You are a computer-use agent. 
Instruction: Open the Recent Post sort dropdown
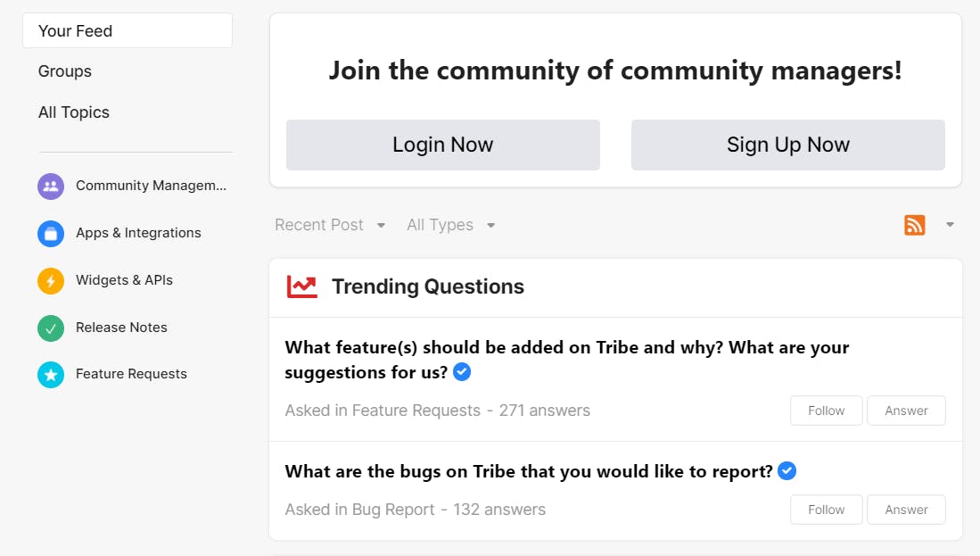tap(329, 225)
